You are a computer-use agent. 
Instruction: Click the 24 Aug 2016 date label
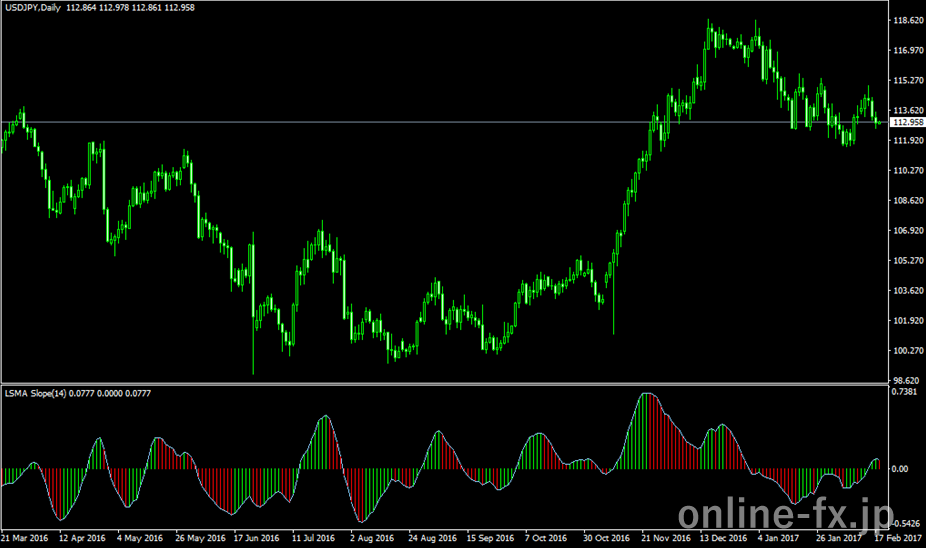[432, 539]
